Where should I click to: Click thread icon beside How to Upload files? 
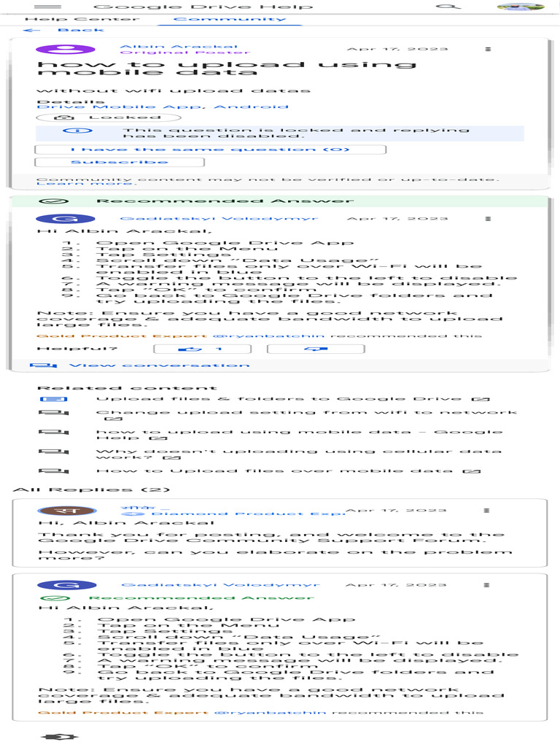click(x=53, y=471)
